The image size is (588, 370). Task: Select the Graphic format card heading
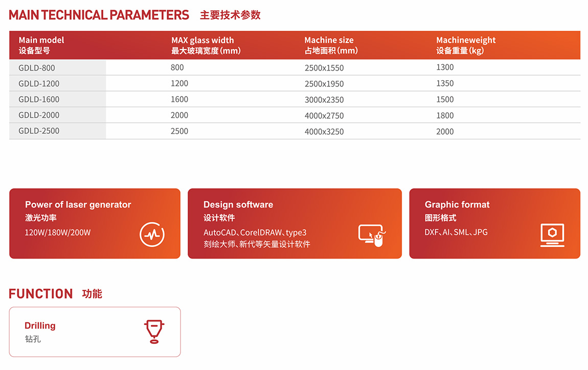[457, 204]
